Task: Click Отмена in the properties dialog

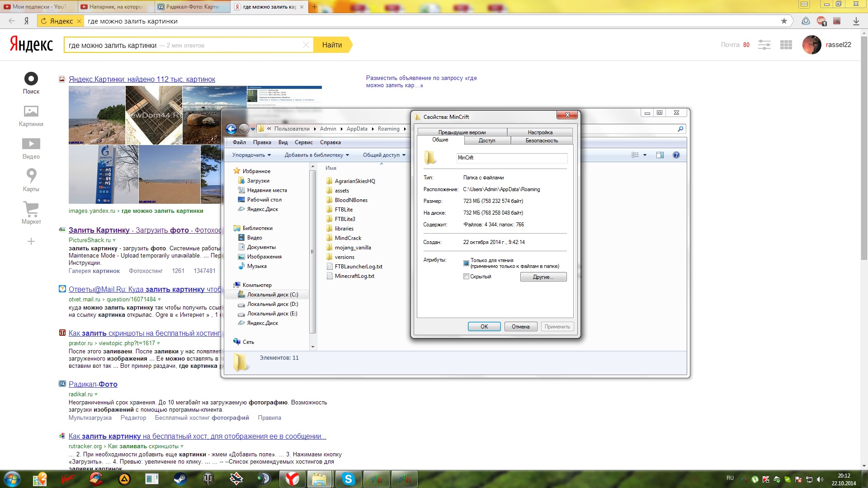Action: coord(521,327)
